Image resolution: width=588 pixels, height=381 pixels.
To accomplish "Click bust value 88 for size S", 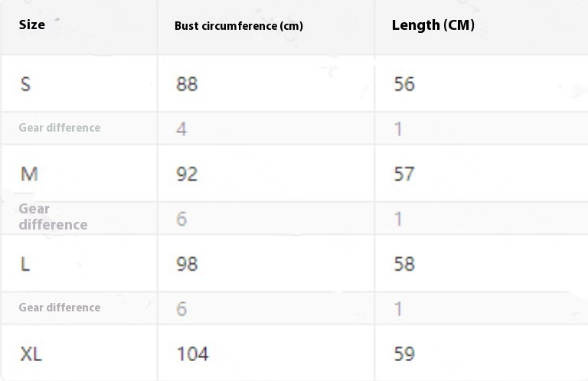I will [187, 83].
